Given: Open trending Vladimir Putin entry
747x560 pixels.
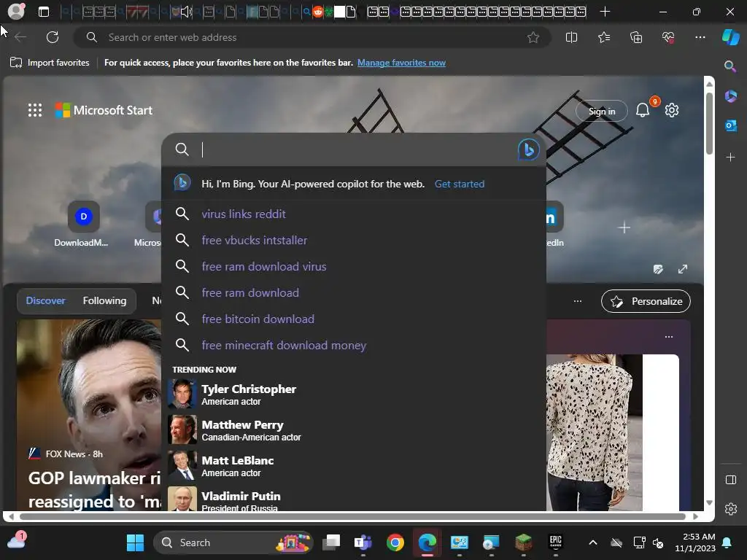Looking at the screenshot, I should [354, 499].
